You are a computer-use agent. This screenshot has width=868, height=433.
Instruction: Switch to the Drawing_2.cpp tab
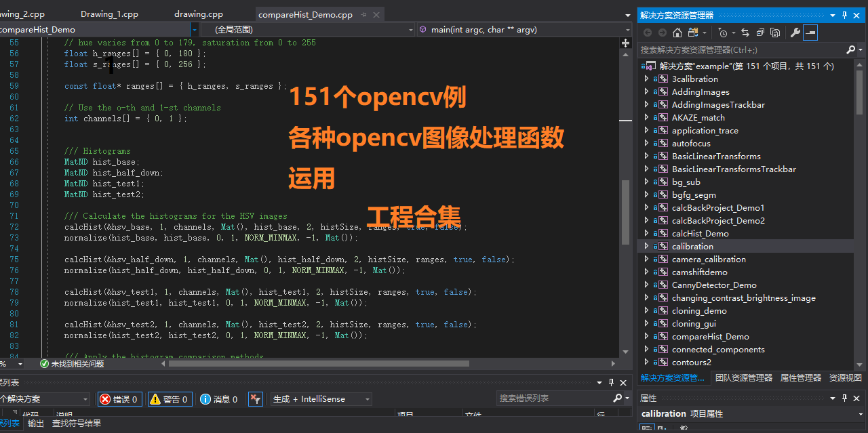pos(22,14)
